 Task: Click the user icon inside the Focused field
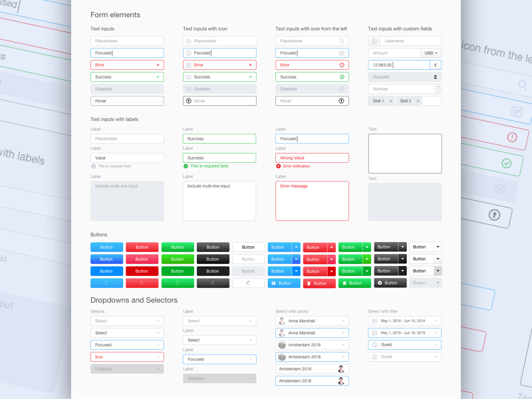point(189,53)
